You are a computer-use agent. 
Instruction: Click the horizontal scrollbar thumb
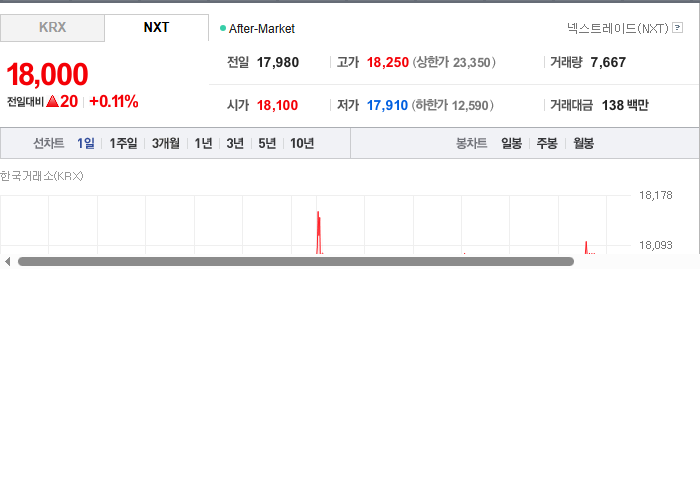click(296, 262)
